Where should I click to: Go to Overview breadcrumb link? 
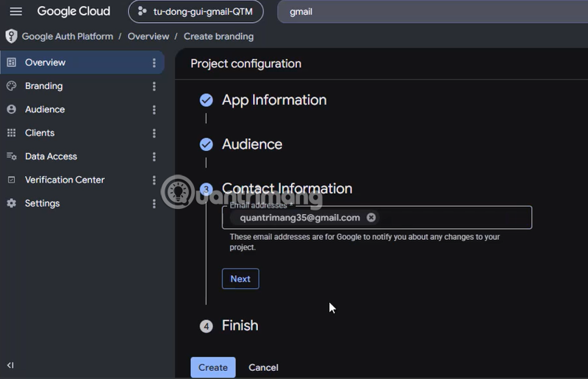point(148,37)
